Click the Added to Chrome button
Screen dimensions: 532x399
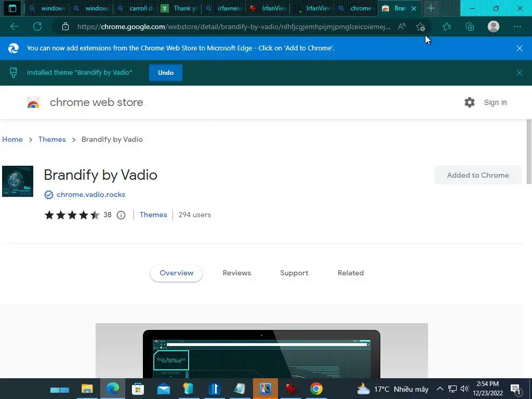478,175
